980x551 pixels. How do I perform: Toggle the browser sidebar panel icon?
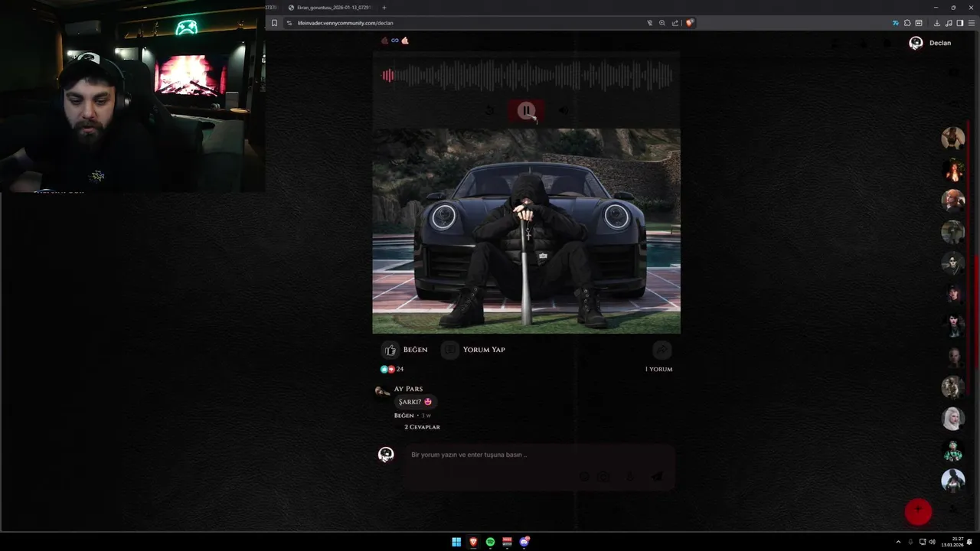[x=960, y=23]
